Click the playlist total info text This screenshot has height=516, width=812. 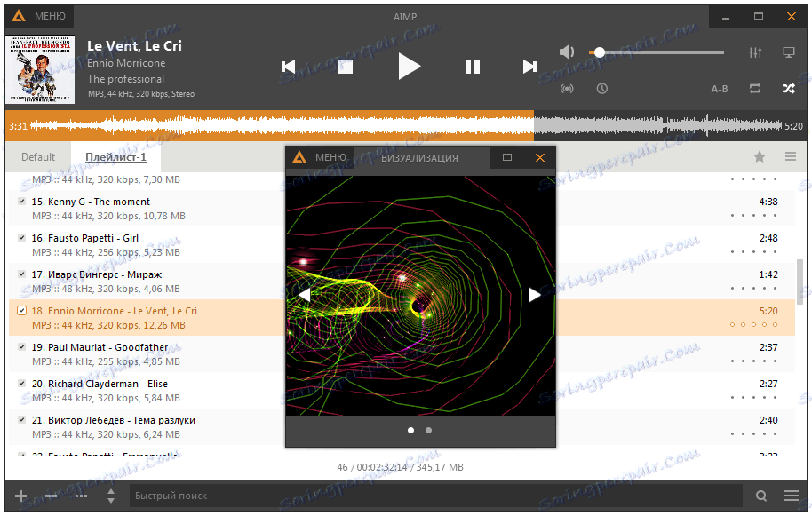coord(401,467)
